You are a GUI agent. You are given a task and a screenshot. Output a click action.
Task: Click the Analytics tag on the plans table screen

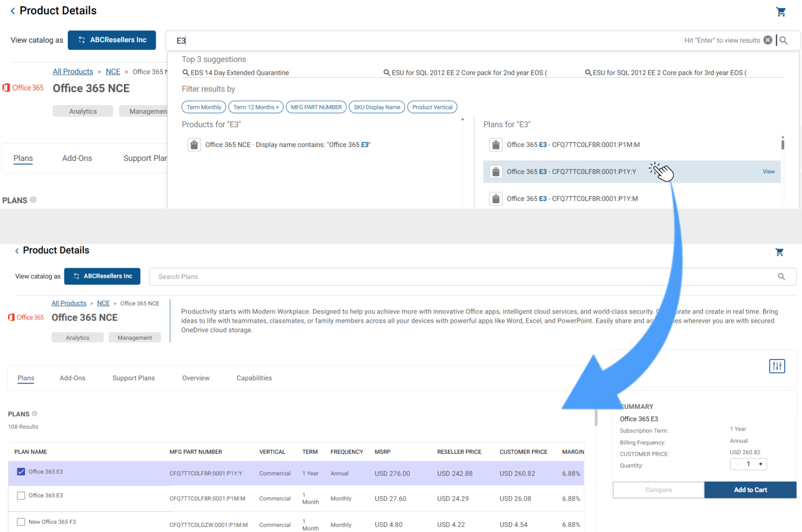[78, 338]
